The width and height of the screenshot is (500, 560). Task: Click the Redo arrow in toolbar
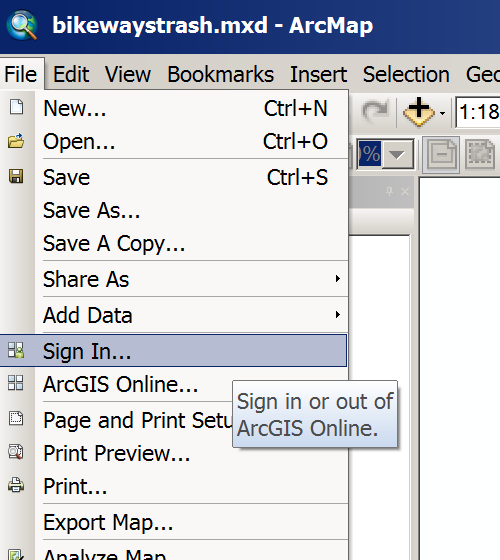coord(375,111)
